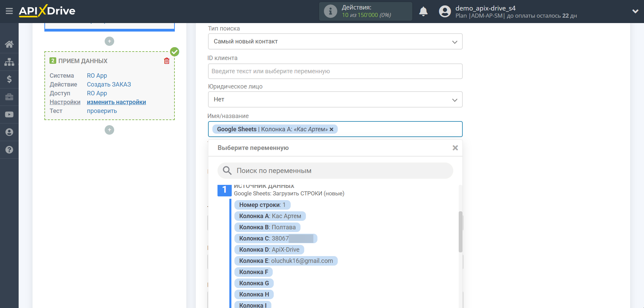The height and width of the screenshot is (308, 644).
Task: Click 'изменить настройки' link
Action: pyautogui.click(x=116, y=102)
